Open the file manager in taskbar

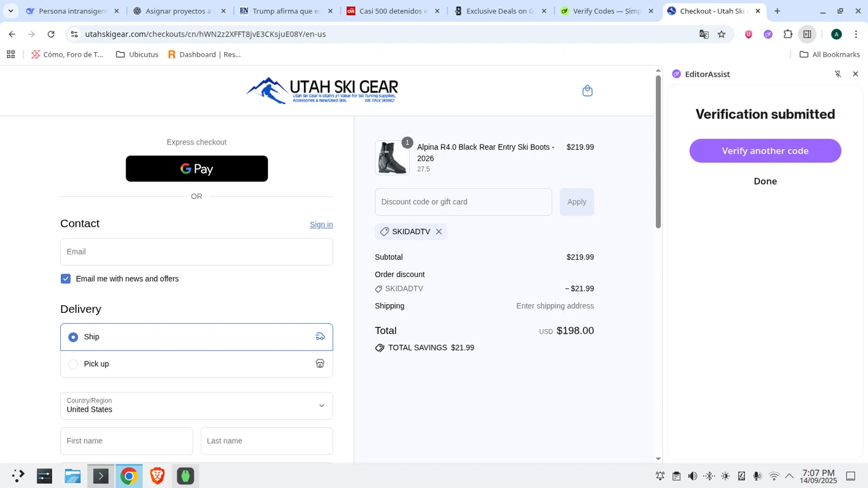coord(72,476)
